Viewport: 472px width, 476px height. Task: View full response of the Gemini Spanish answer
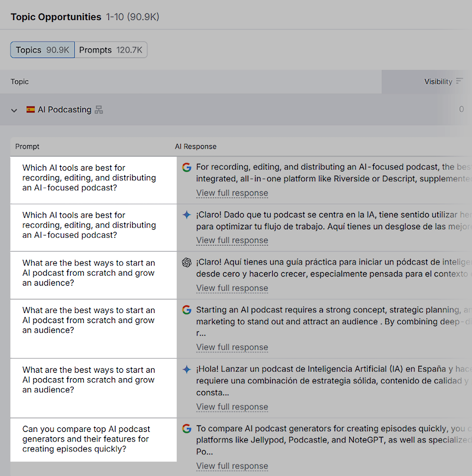tap(232, 241)
